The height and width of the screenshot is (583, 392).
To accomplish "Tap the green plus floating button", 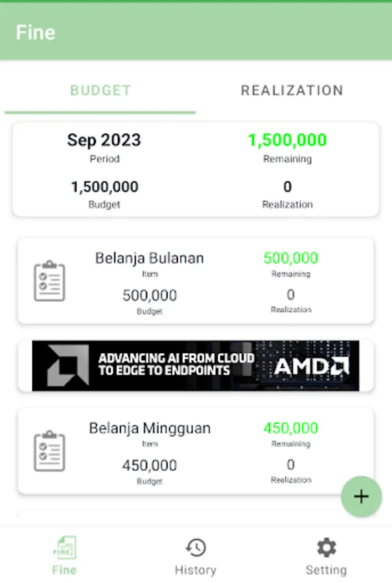I will tap(361, 497).
